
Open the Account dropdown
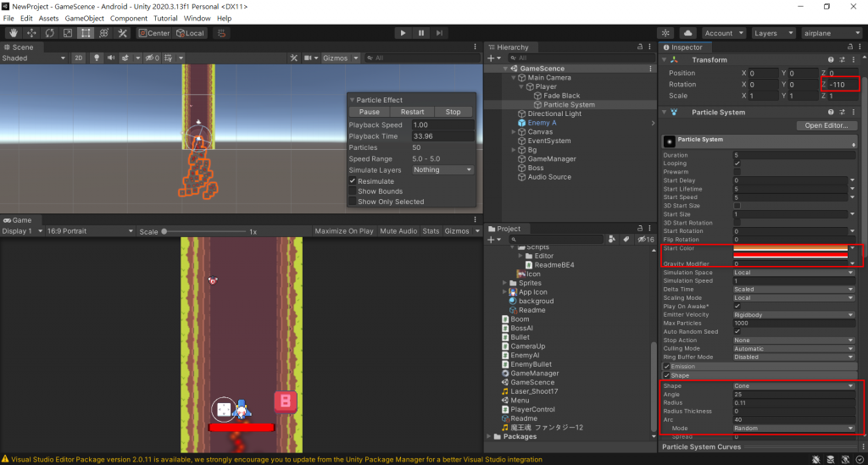click(x=724, y=33)
